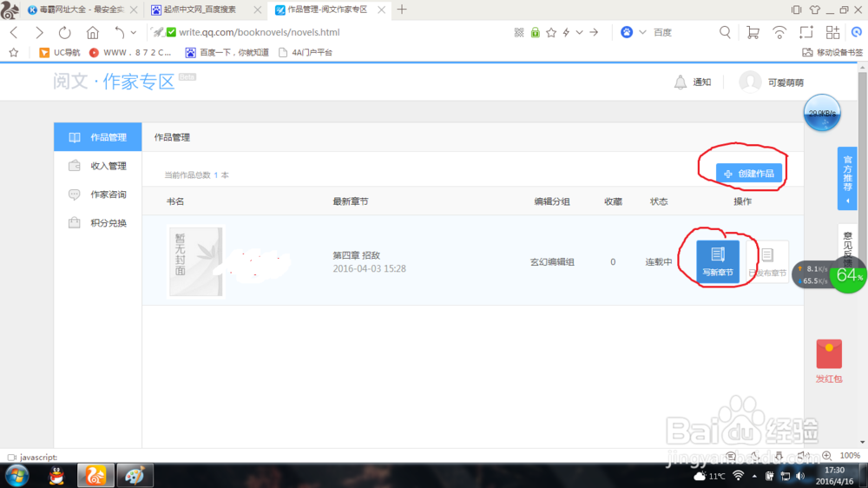Image resolution: width=868 pixels, height=488 pixels.
Task: Go back with the browser back arrow
Action: coord(14,33)
